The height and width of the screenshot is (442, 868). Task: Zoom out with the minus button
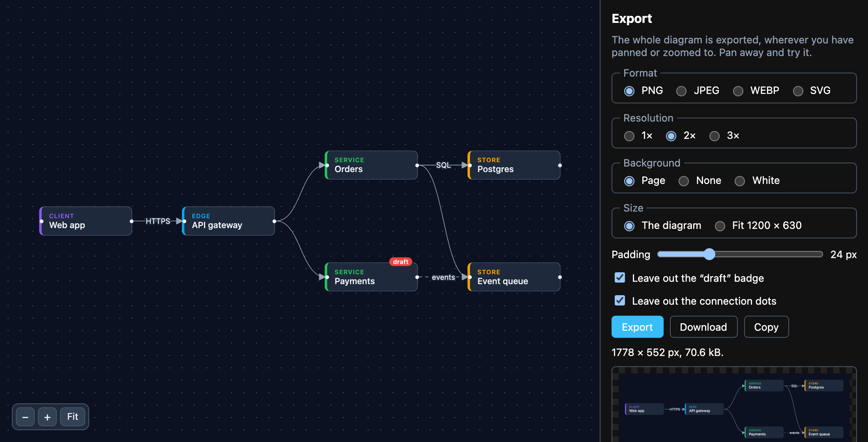click(25, 417)
